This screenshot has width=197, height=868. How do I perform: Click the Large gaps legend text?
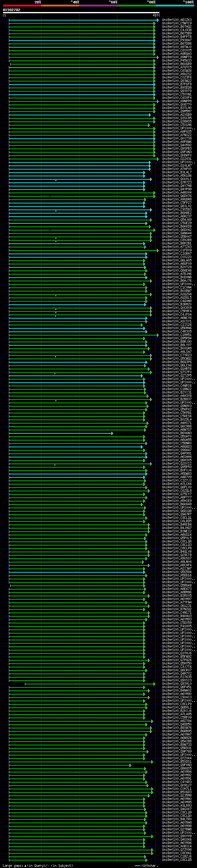[38, 866]
